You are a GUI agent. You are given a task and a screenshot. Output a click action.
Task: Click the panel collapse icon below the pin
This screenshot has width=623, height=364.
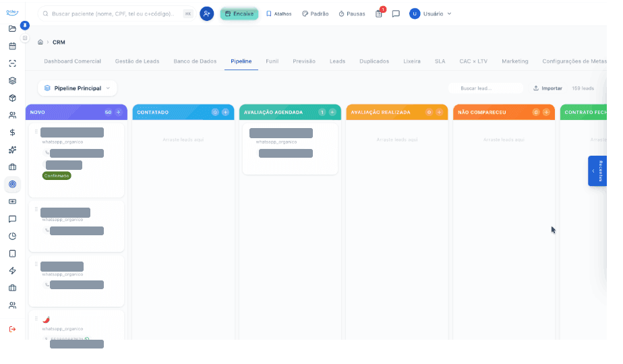tap(25, 38)
